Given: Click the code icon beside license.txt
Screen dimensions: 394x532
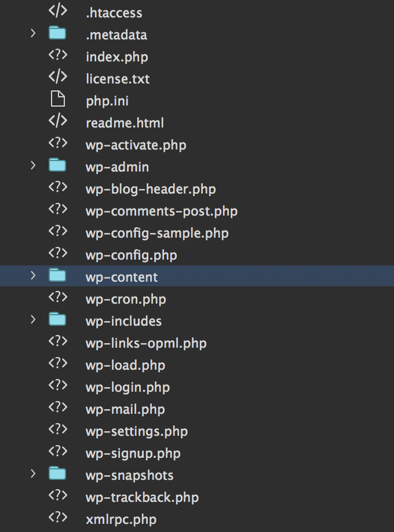Looking at the screenshot, I should 58,76.
